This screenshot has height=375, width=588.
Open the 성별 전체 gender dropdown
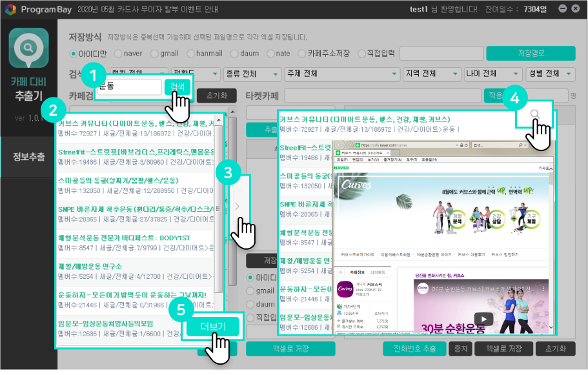click(x=550, y=74)
